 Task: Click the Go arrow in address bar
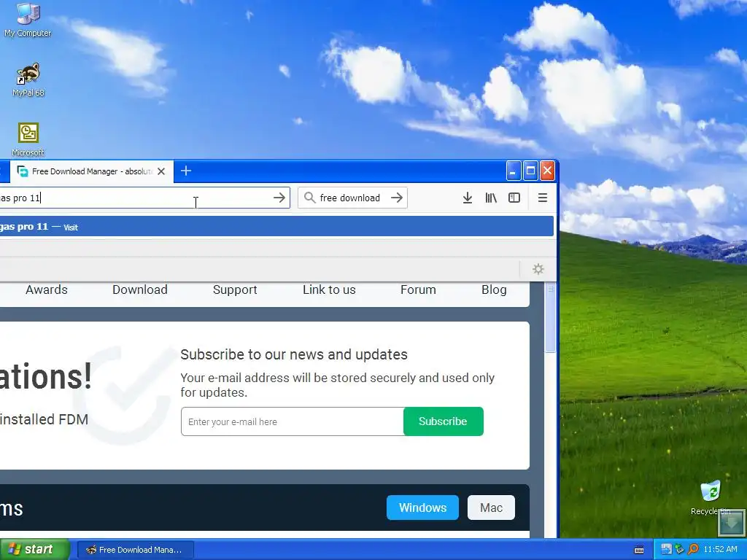[x=279, y=198]
